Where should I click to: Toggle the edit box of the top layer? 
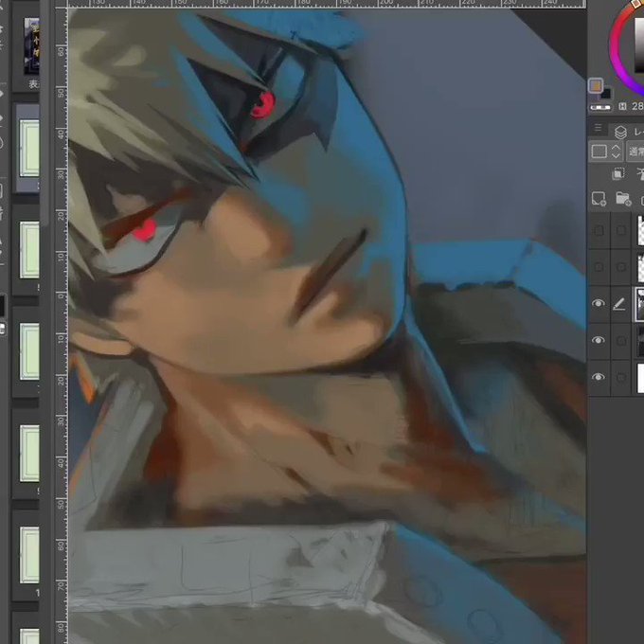[621, 230]
